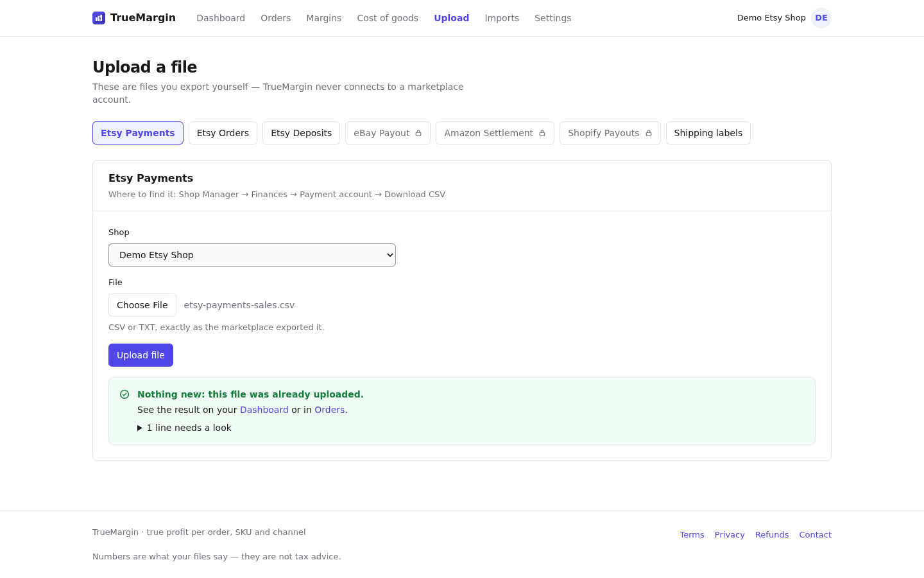Click the 'CSV or TXT' hint text
The width and height of the screenshot is (924, 578).
(x=216, y=328)
